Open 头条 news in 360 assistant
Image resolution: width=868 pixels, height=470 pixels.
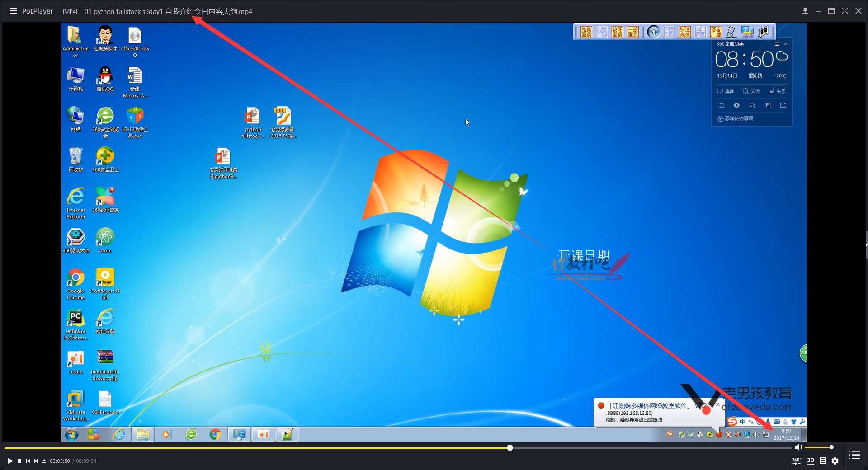(777, 91)
